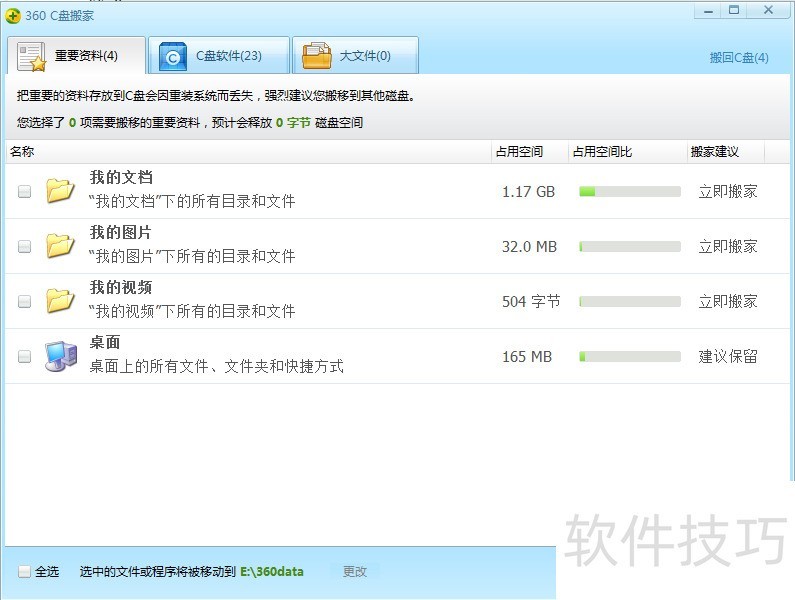Open the 大文件(0) tab
The image size is (795, 600).
coord(365,56)
